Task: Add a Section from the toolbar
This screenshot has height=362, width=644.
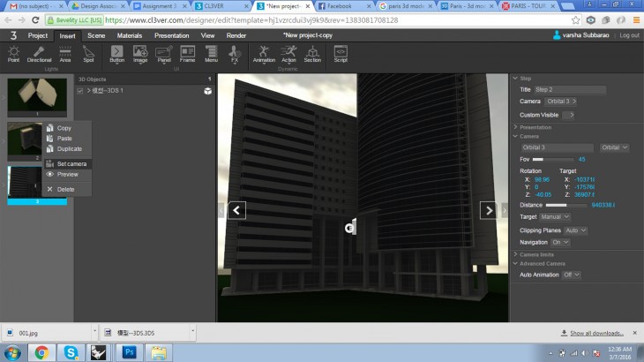Action: coord(312,54)
